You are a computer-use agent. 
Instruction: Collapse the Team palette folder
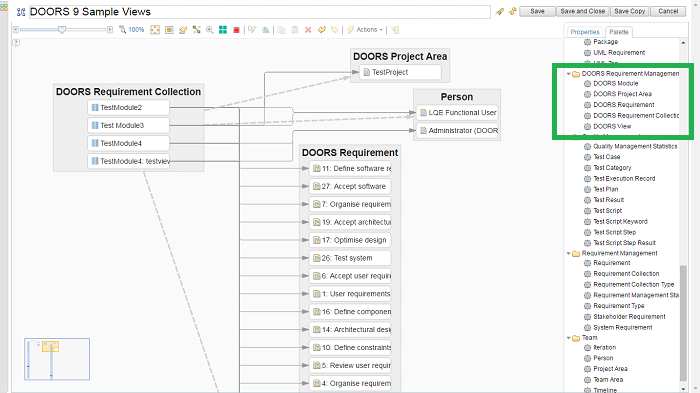click(x=568, y=338)
